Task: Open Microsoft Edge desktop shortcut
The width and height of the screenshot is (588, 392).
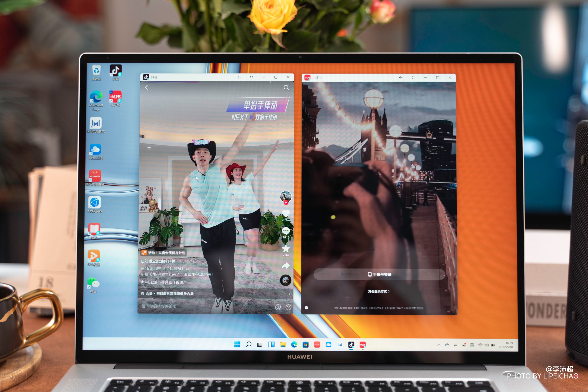Action: click(96, 101)
